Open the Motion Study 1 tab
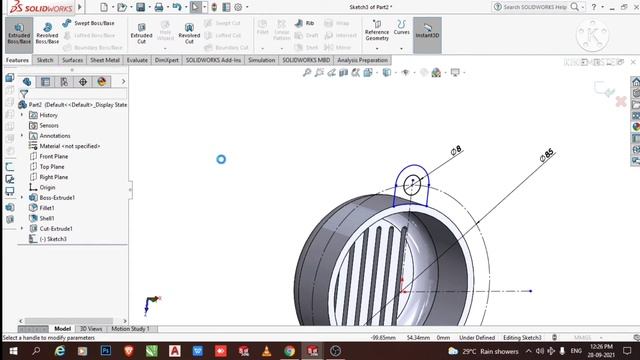The width and height of the screenshot is (640, 360). coord(131,329)
